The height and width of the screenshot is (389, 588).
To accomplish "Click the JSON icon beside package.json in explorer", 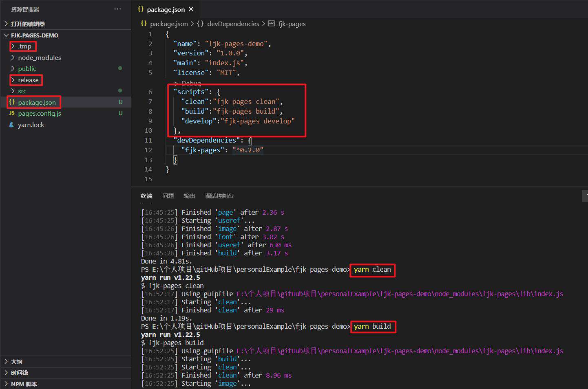I will [12, 102].
